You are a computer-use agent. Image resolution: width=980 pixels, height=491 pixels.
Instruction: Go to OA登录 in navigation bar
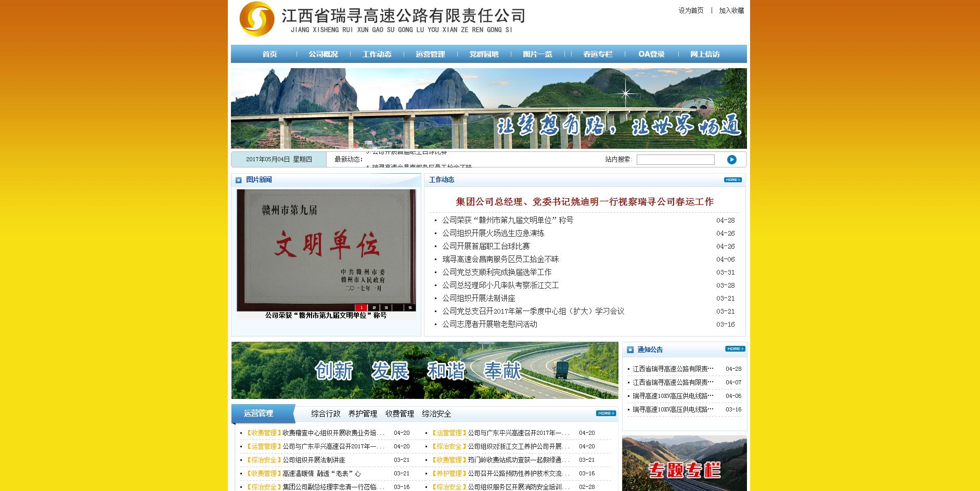(x=651, y=54)
